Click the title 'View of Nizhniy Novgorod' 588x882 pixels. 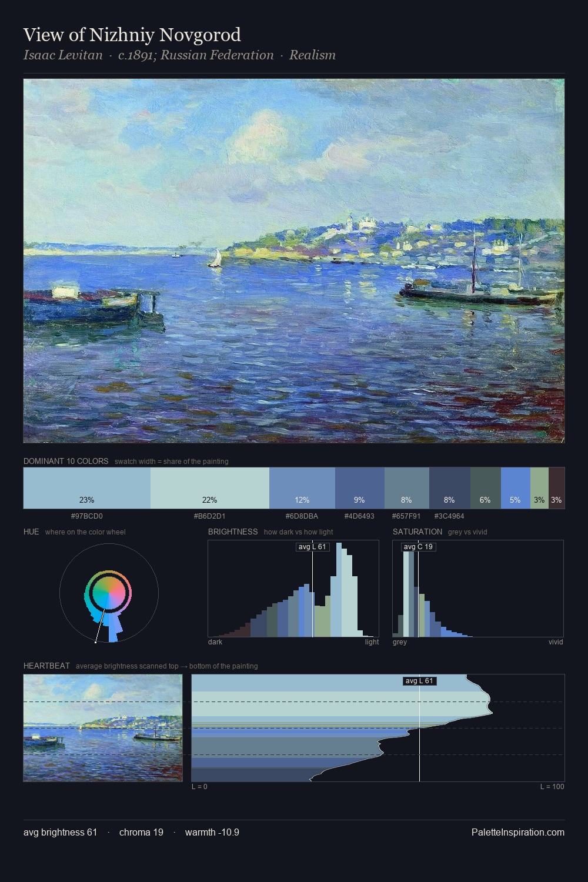pos(132,35)
